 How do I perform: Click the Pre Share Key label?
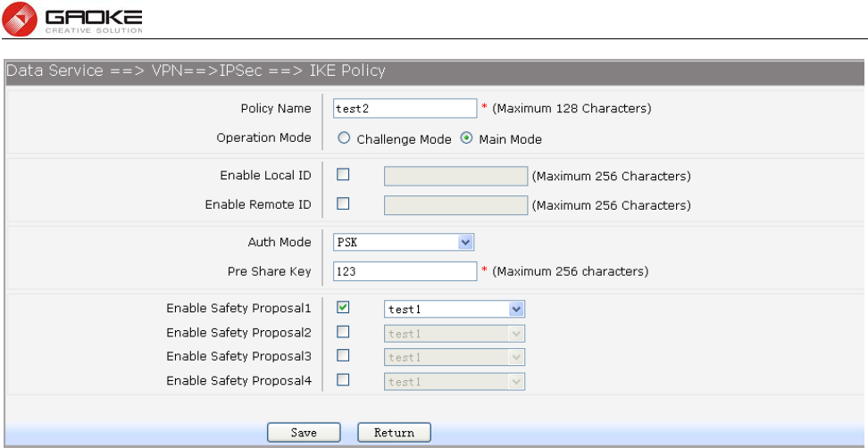269,271
